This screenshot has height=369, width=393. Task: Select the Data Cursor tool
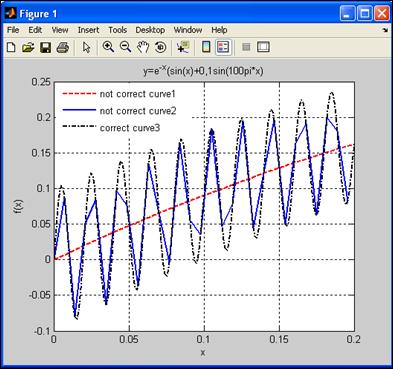click(x=183, y=47)
